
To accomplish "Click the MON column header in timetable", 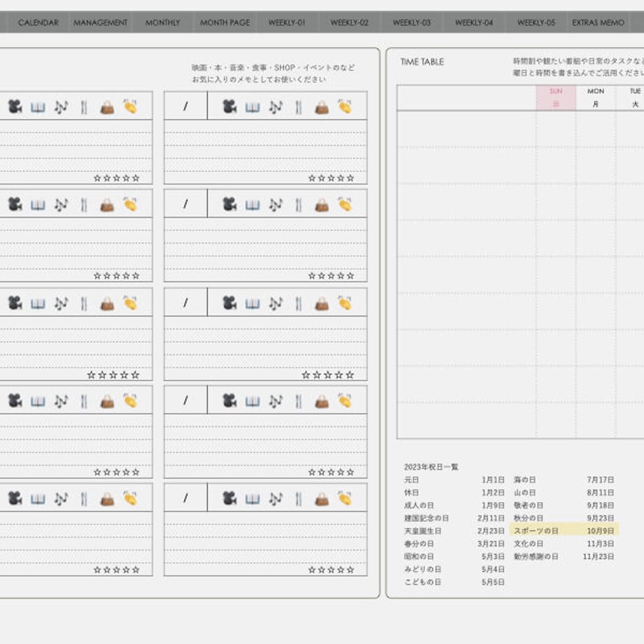I will (x=596, y=98).
